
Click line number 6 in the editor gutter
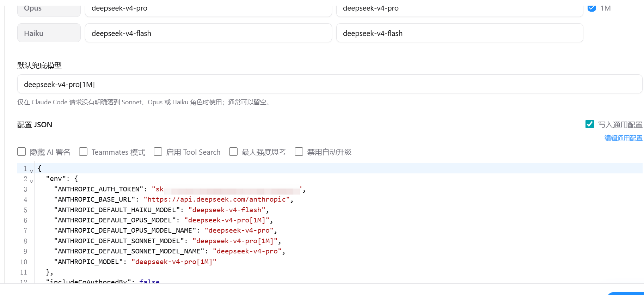(25, 220)
